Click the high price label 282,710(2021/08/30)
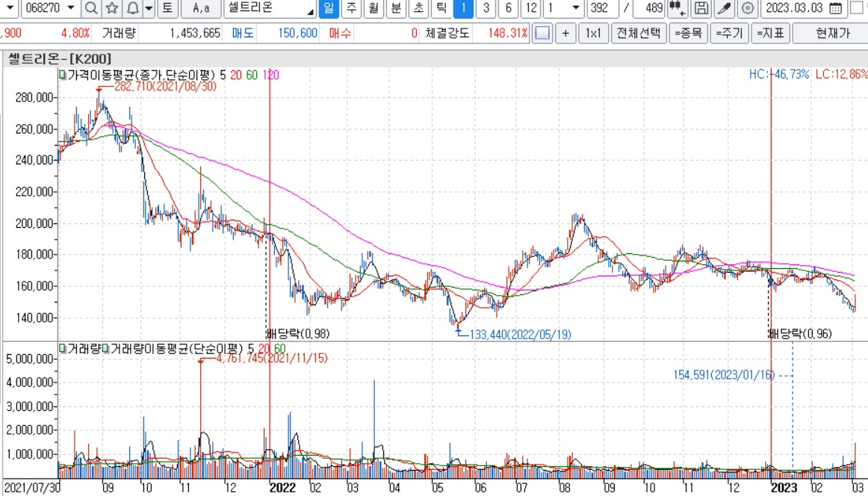The image size is (868, 496). 165,87
